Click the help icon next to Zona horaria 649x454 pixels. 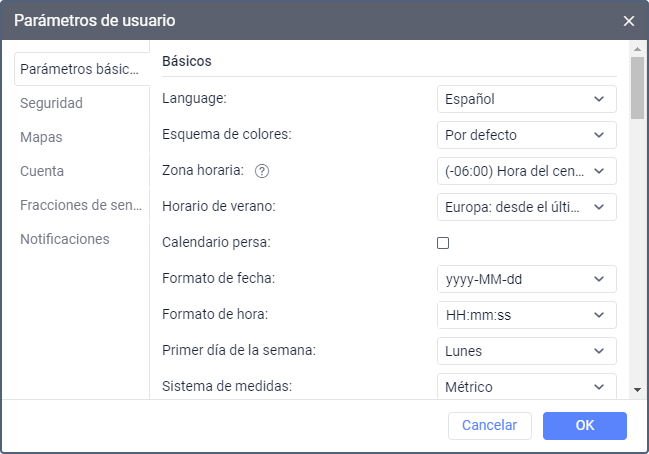(262, 171)
